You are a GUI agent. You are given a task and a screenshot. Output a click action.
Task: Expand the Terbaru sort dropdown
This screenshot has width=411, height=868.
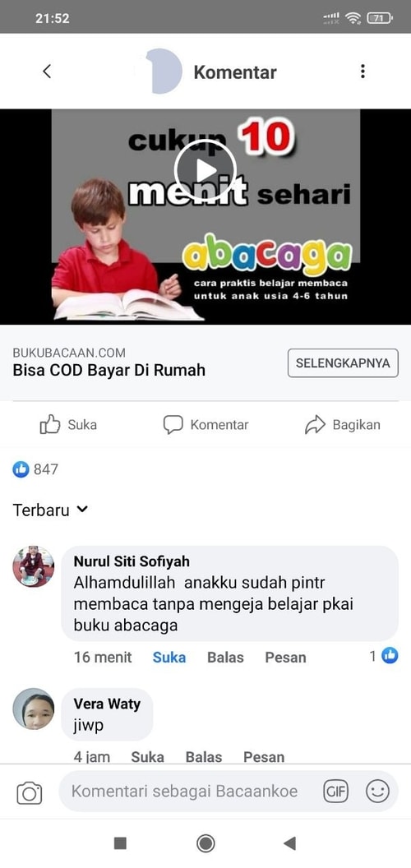[50, 510]
